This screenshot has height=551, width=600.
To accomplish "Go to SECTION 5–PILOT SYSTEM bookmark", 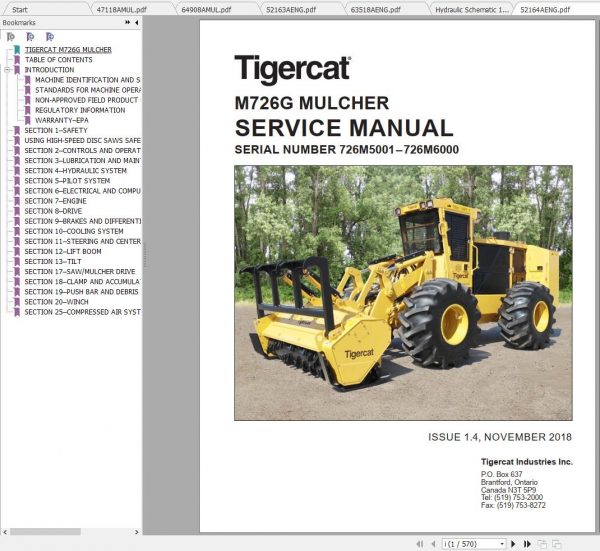I will tap(67, 181).
